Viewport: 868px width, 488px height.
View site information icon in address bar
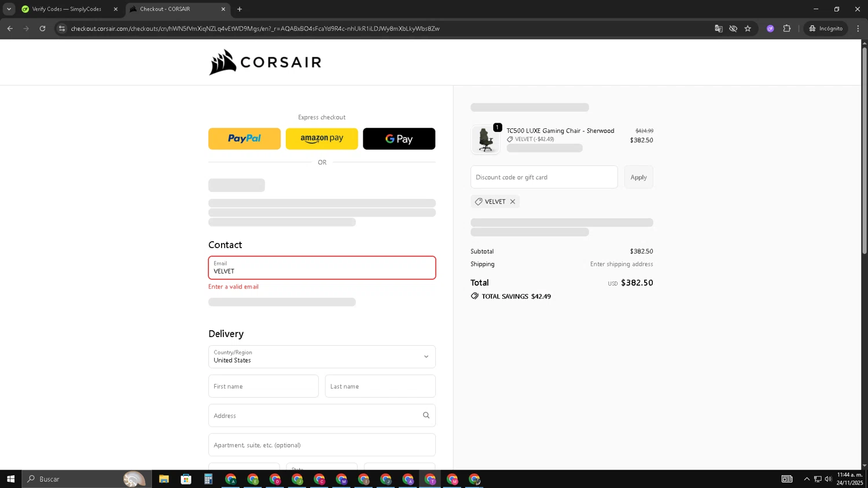click(62, 28)
